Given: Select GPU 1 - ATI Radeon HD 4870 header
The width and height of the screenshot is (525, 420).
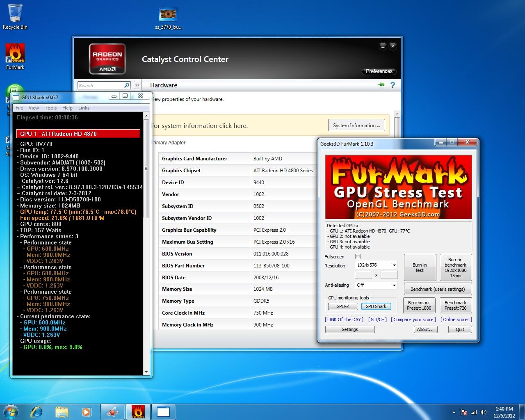Looking at the screenshot, I should coord(78,134).
